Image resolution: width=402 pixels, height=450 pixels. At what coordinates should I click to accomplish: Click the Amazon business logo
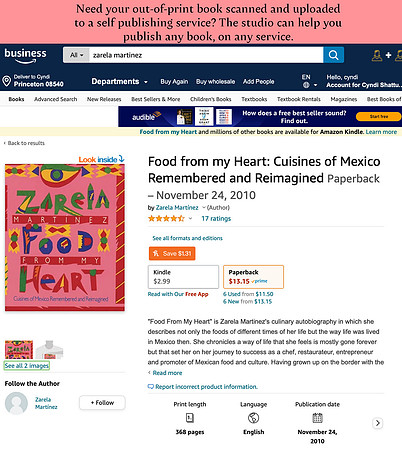tap(25, 56)
